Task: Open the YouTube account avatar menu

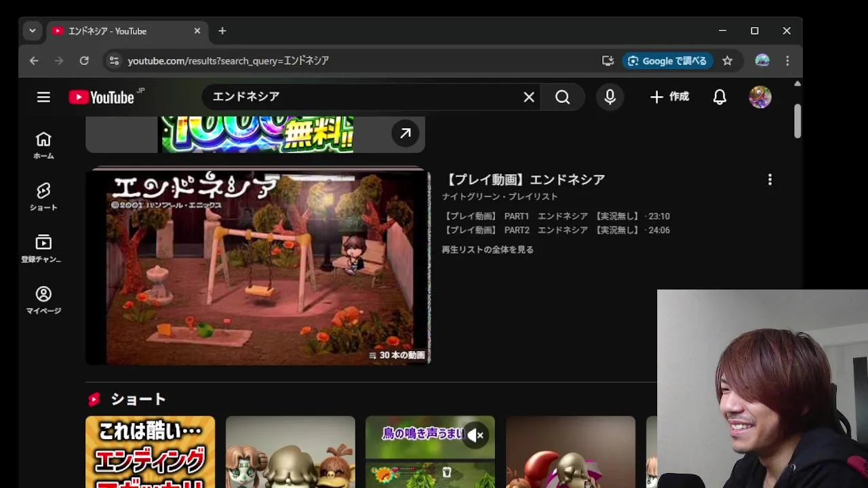Action: pos(760,97)
